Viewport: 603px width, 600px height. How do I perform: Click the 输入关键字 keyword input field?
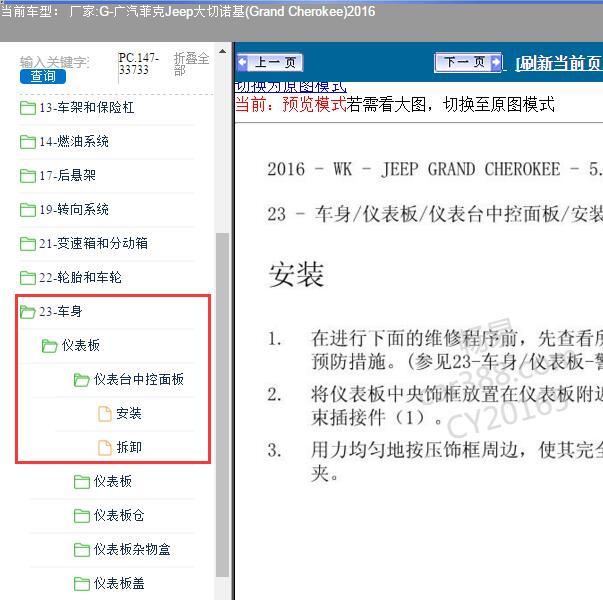pos(55,62)
